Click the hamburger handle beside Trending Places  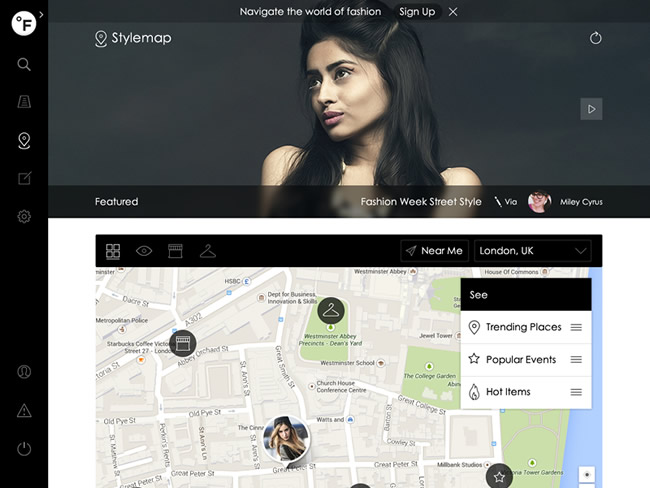576,327
